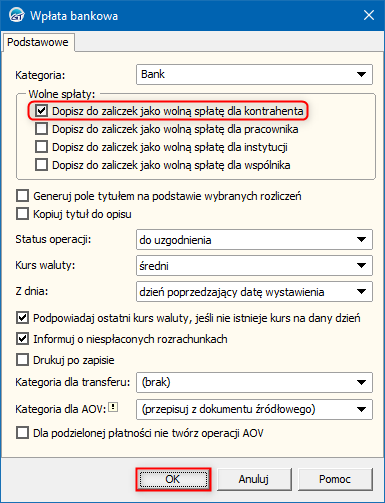Uncheck Informuj o niespłaconych rozrachunkach
385x503 pixels.
(22, 339)
